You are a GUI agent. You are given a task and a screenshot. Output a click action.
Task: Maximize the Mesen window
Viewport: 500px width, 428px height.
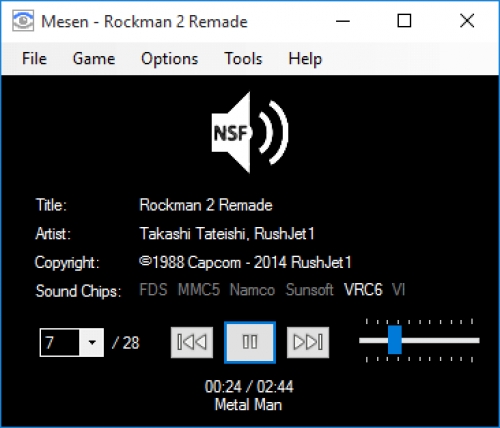[404, 21]
